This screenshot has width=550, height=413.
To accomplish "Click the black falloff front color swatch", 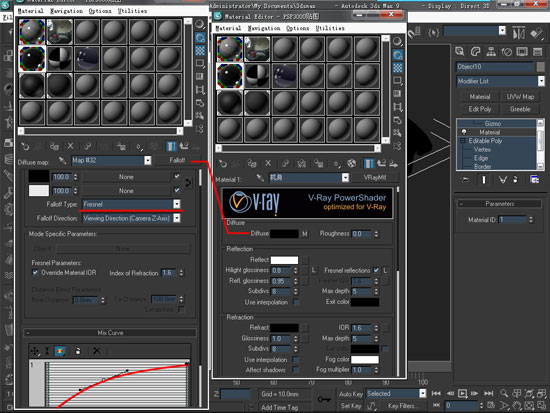I will pos(39,176).
